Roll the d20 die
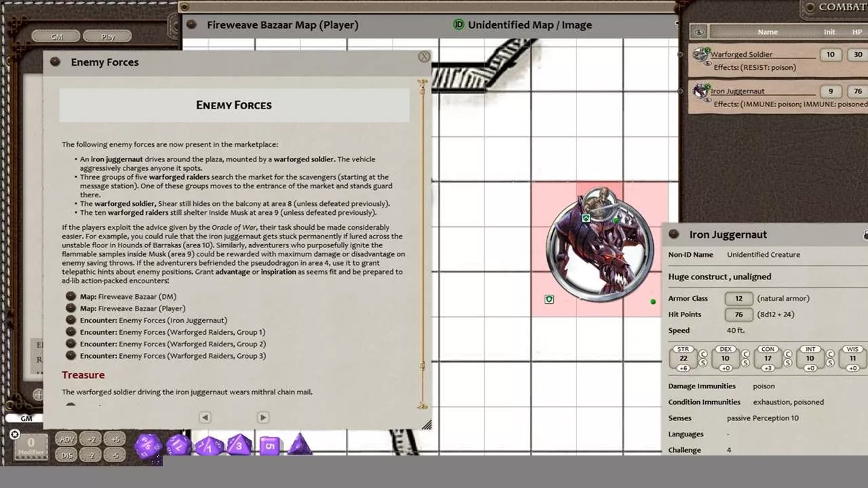 click(149, 446)
